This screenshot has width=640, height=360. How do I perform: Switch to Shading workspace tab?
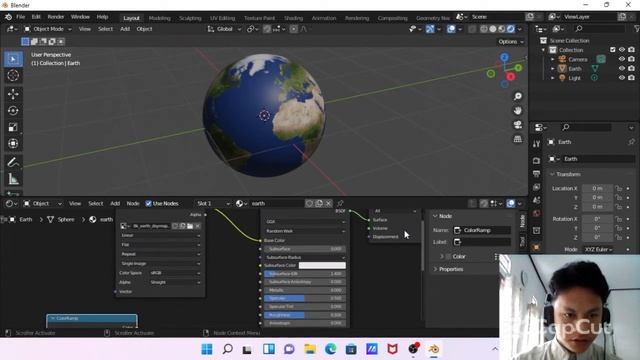tap(293, 18)
